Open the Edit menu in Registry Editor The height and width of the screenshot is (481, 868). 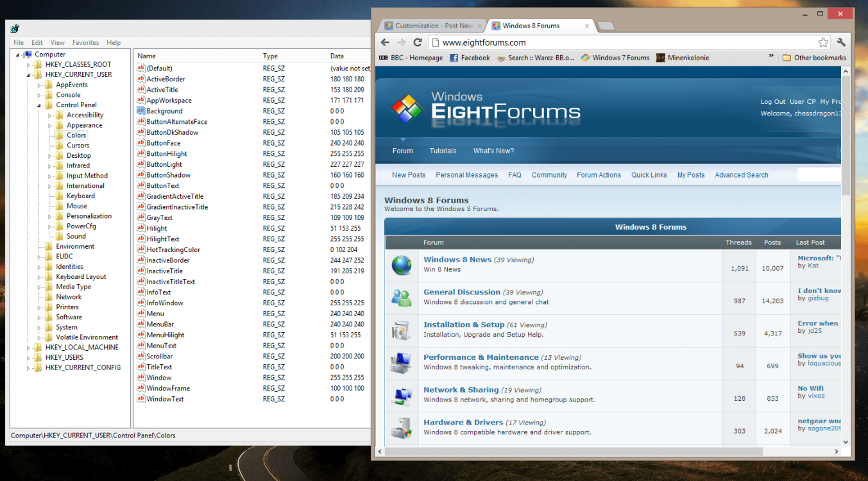[x=37, y=42]
